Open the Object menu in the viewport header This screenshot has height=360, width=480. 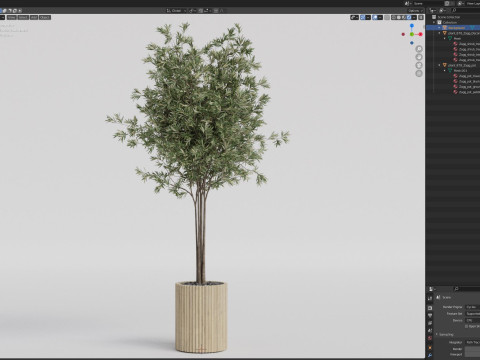click(45, 17)
